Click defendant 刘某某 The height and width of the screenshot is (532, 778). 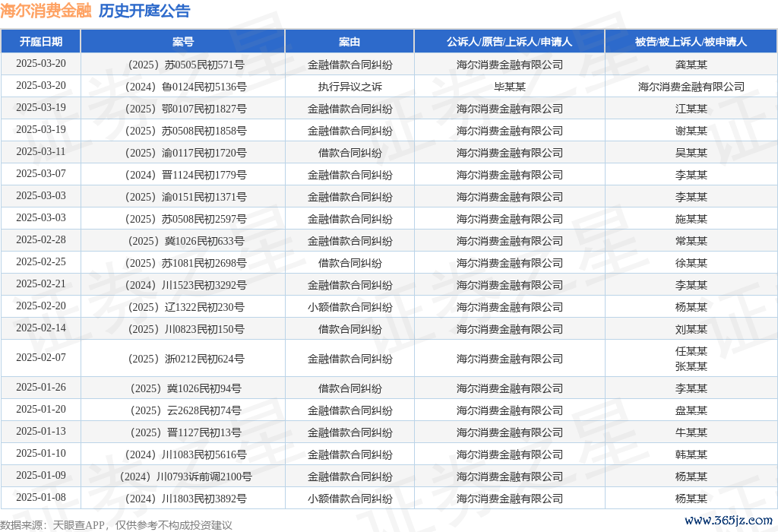(691, 329)
